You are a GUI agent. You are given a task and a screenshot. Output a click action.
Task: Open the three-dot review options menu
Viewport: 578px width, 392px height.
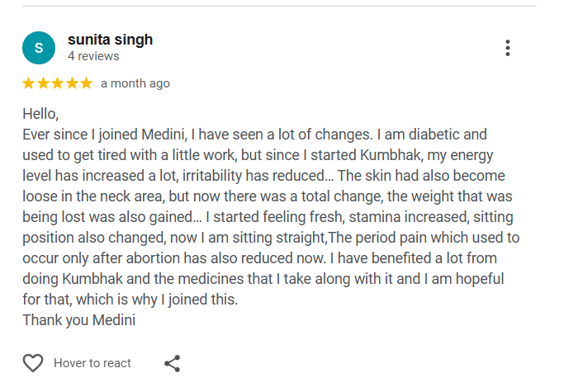(507, 48)
